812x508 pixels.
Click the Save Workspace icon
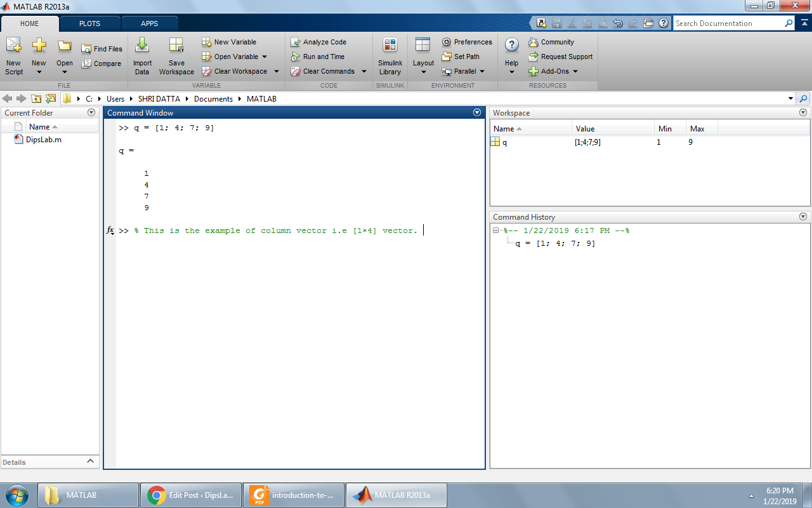(x=176, y=46)
